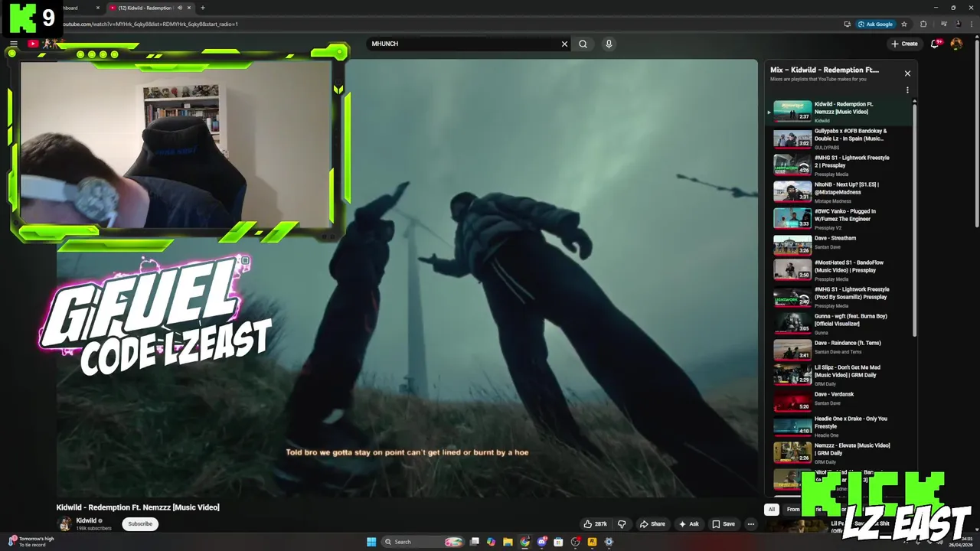980x551 pixels.
Task: Open Rockstar Games launcher in taskbar
Action: (x=592, y=542)
